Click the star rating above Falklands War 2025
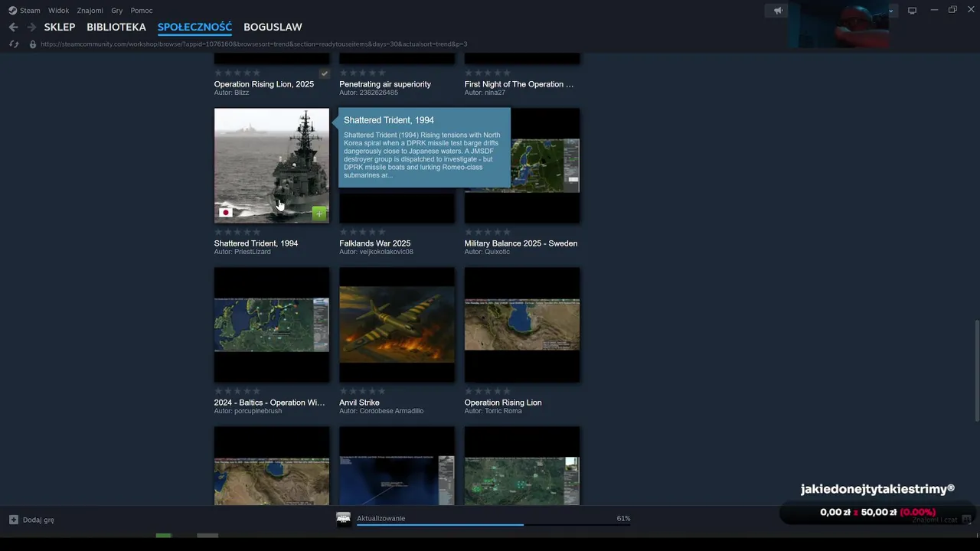This screenshot has width=980, height=551. click(362, 232)
